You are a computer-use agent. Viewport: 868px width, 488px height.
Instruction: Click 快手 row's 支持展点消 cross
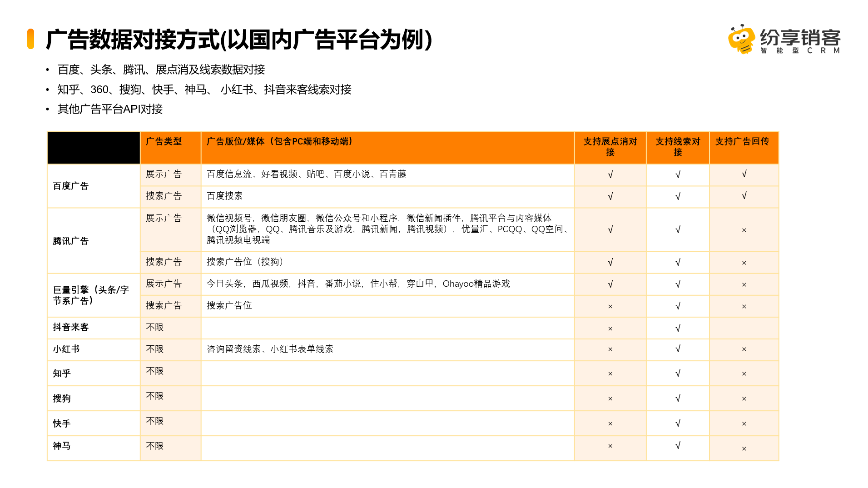(x=610, y=424)
